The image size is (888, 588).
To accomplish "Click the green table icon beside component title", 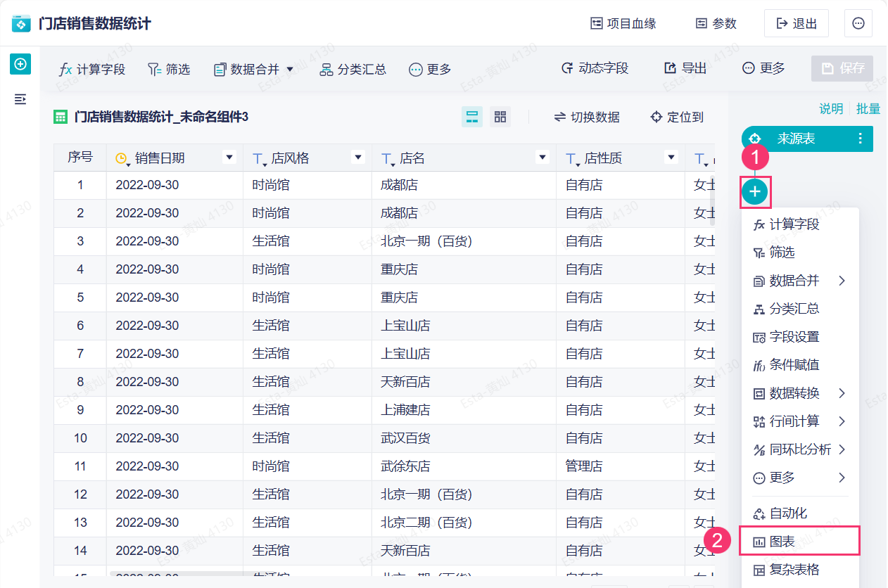I will [61, 117].
